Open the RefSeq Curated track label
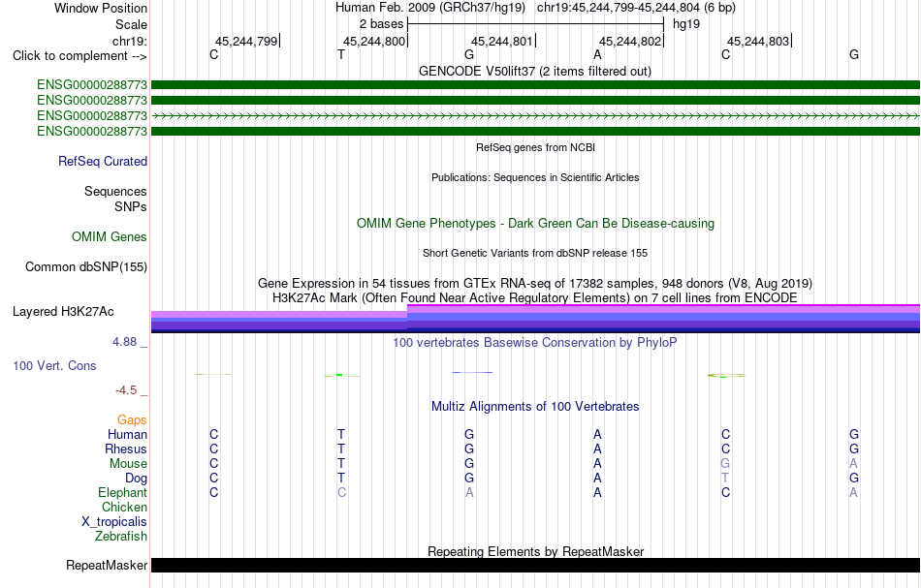The height and width of the screenshot is (588, 921). pos(102,162)
